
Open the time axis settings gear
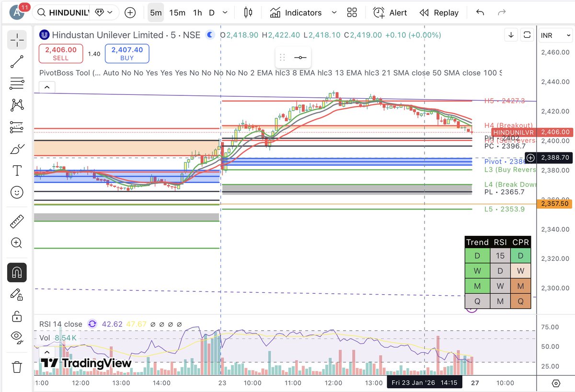point(556,383)
